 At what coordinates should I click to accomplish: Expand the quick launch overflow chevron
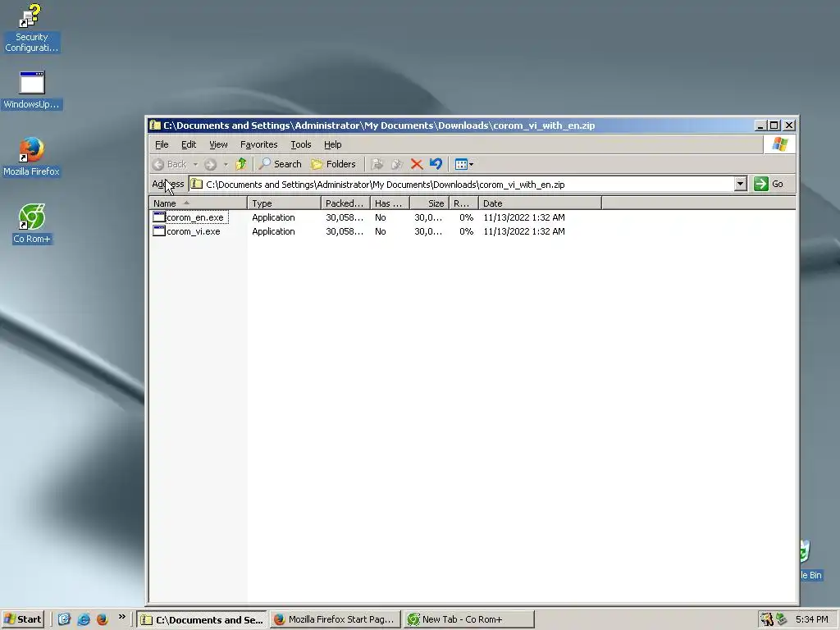tap(121, 617)
